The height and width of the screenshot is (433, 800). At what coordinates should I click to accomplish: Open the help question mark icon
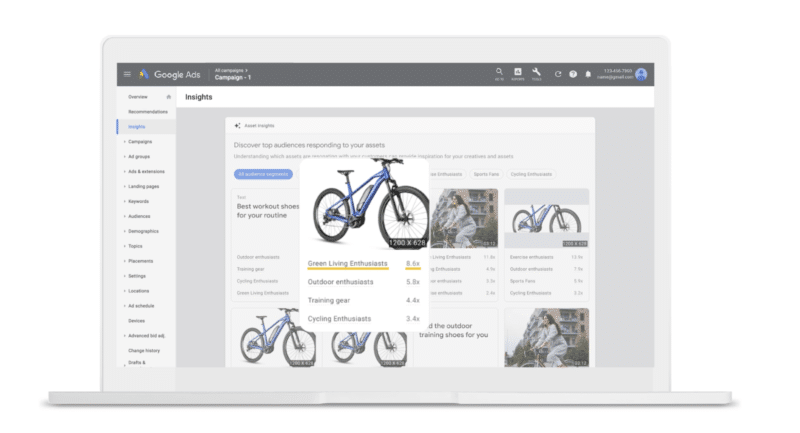(x=573, y=74)
